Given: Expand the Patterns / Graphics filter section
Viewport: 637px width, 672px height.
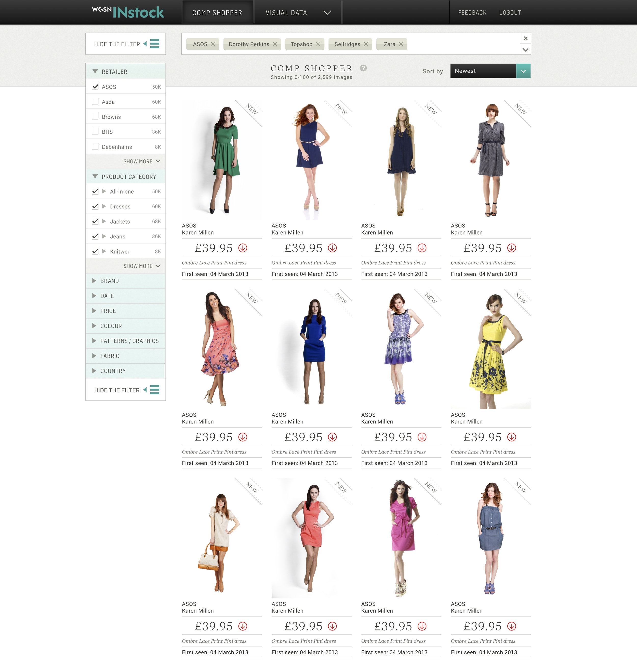Looking at the screenshot, I should (x=126, y=341).
